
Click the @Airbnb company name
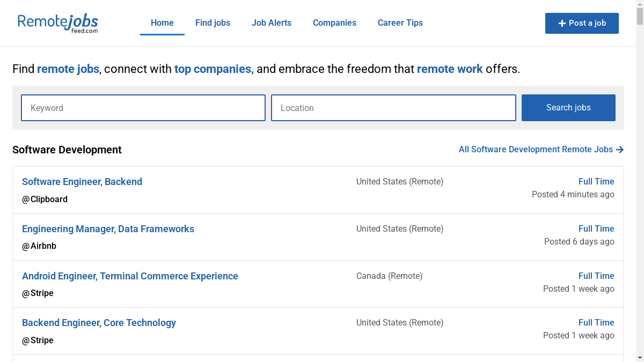[39, 246]
